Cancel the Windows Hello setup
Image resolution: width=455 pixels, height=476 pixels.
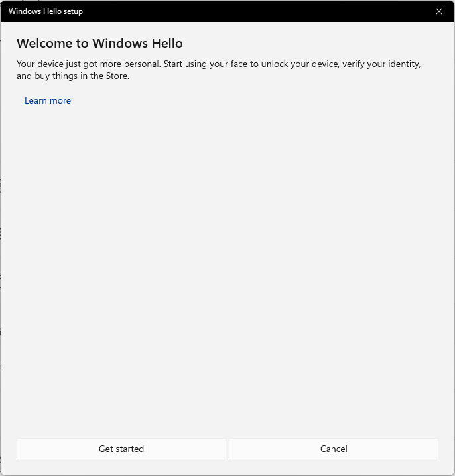coord(334,449)
